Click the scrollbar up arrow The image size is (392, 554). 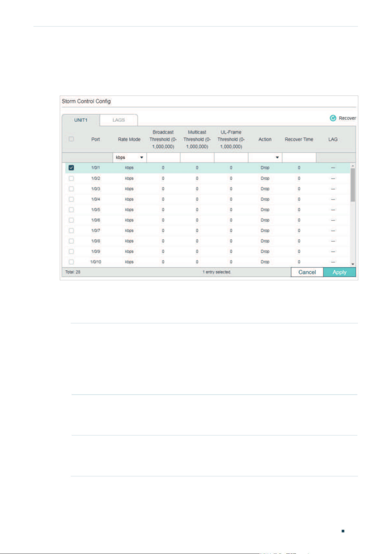coord(353,166)
